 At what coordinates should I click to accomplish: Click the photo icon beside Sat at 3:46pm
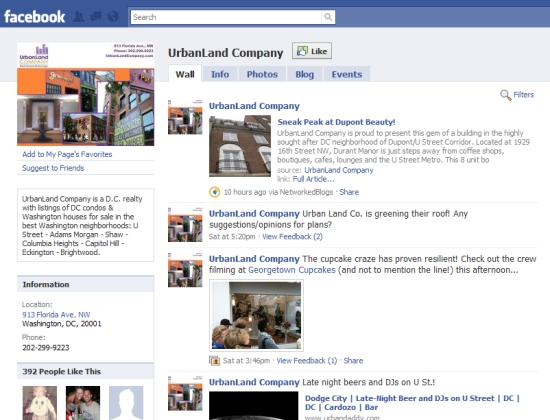[215, 360]
